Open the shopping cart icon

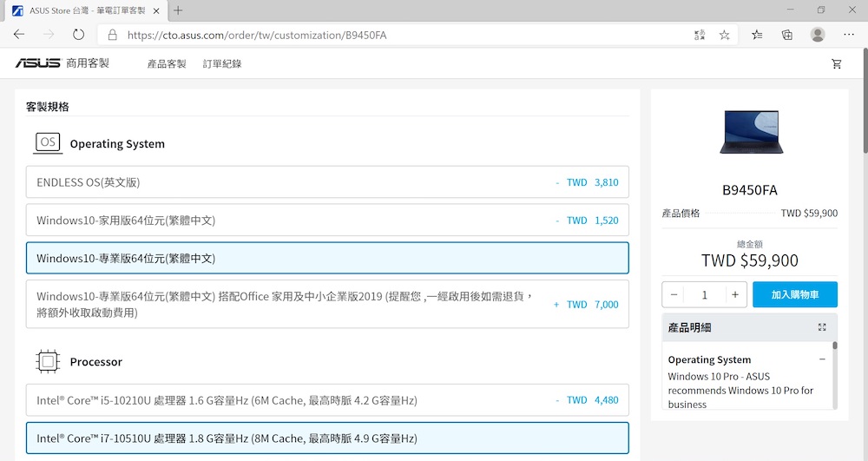836,63
